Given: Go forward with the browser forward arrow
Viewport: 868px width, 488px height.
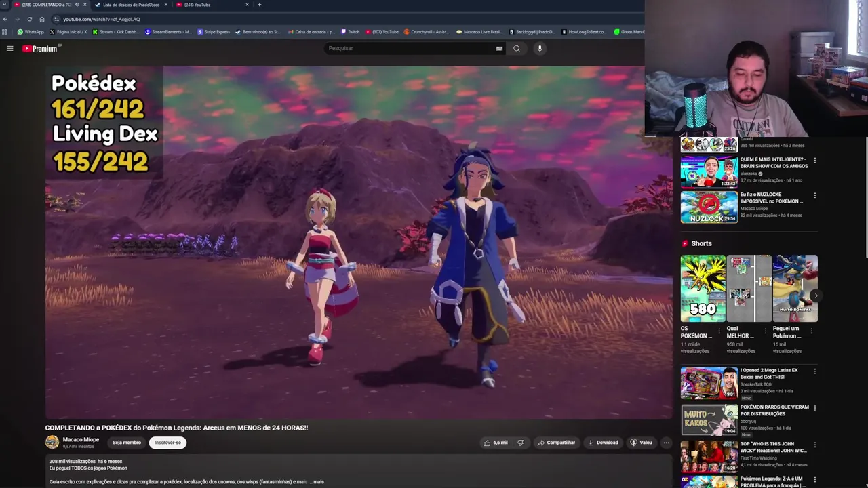Looking at the screenshot, I should pyautogui.click(x=18, y=19).
